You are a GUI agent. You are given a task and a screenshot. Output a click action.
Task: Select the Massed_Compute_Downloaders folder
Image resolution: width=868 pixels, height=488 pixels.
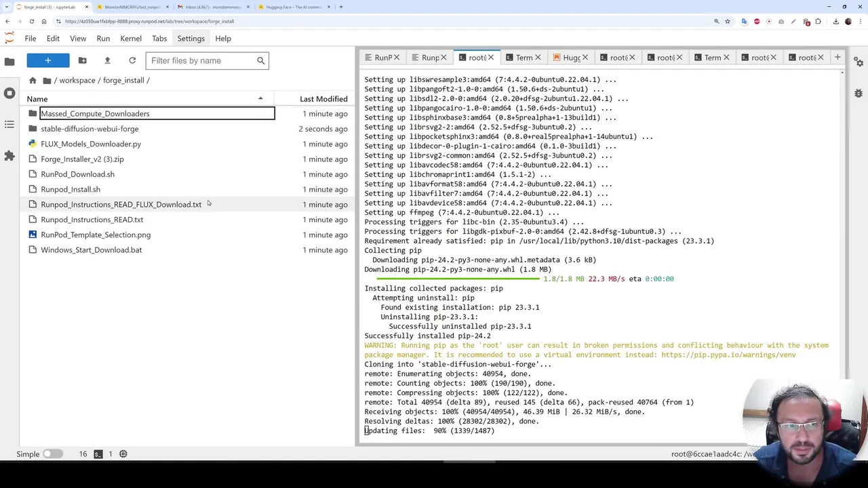[x=187, y=113]
